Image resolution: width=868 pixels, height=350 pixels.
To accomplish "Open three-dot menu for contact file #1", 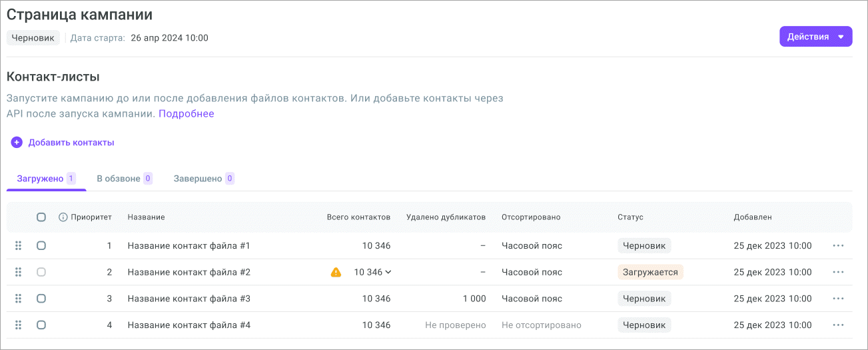I will click(838, 245).
